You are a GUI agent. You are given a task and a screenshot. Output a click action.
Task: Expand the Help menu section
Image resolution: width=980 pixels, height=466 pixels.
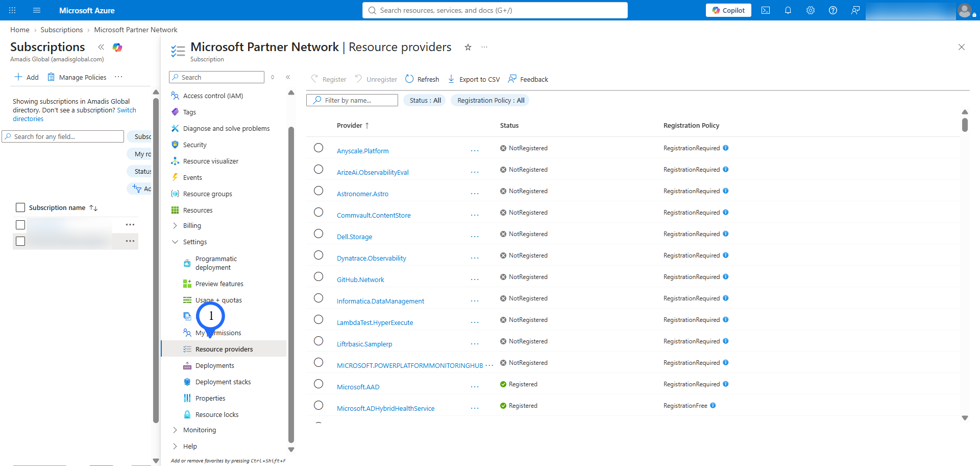coord(175,446)
